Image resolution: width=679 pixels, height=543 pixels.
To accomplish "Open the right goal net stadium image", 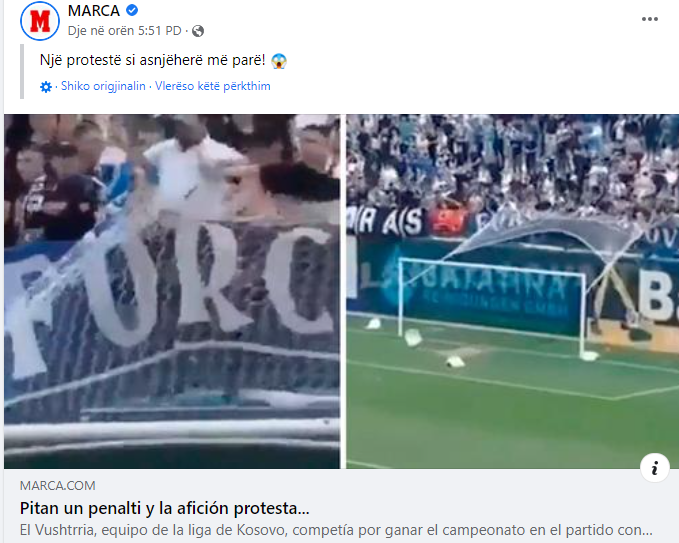I will (512, 291).
